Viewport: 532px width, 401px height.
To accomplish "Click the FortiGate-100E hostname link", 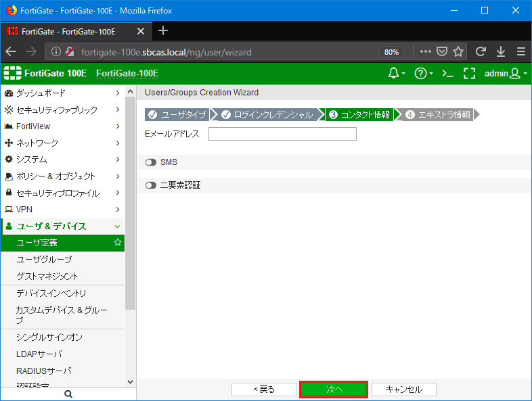I will pyautogui.click(x=127, y=73).
